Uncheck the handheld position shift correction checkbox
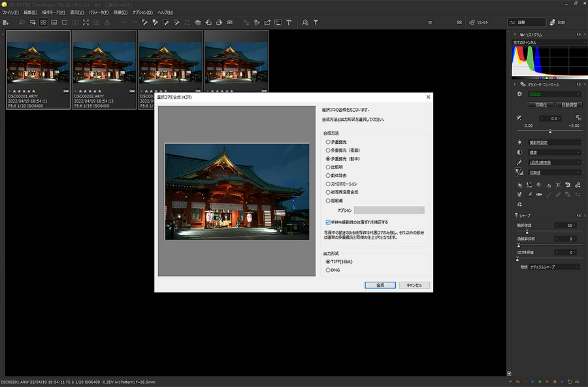The height and width of the screenshot is (387, 588). coord(328,222)
